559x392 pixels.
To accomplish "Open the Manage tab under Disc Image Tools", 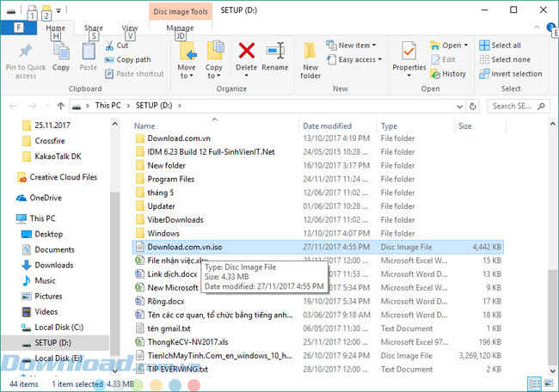I will coord(180,28).
